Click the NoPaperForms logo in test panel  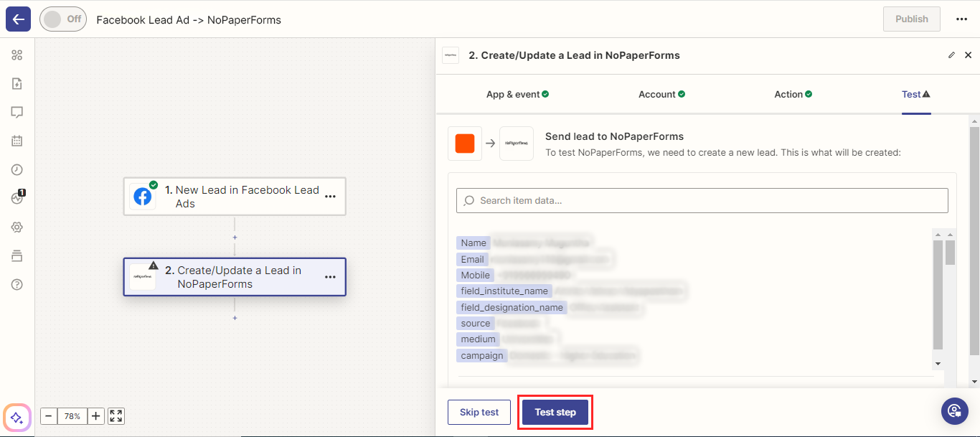point(517,144)
